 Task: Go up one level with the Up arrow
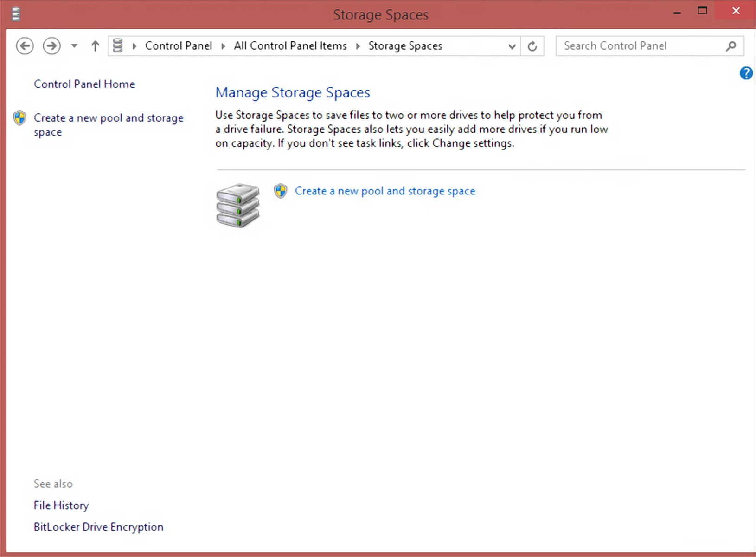pos(95,46)
